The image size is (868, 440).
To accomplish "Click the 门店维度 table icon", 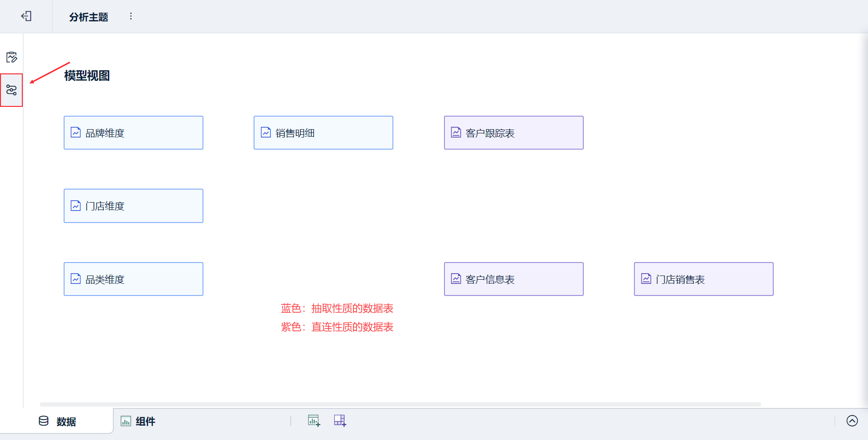I will click(76, 205).
